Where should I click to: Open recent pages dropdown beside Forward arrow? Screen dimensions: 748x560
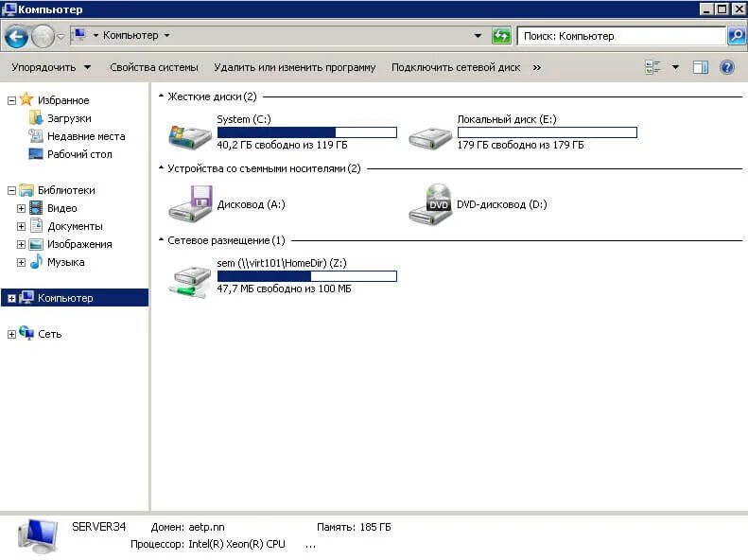61,37
